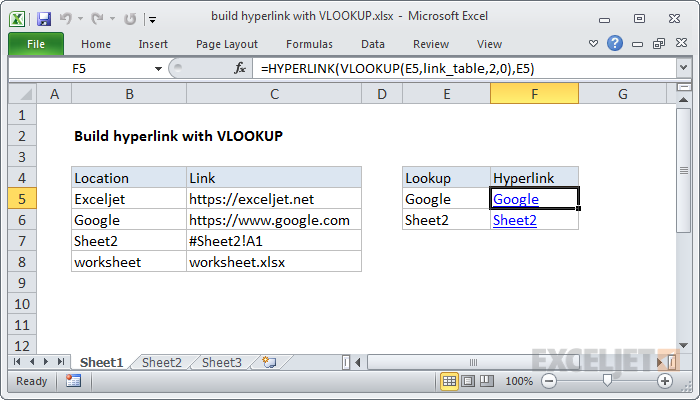Select the title cell 'Build hyperlink with VLOOKUP'
This screenshot has height=400, width=700.
pyautogui.click(x=178, y=136)
